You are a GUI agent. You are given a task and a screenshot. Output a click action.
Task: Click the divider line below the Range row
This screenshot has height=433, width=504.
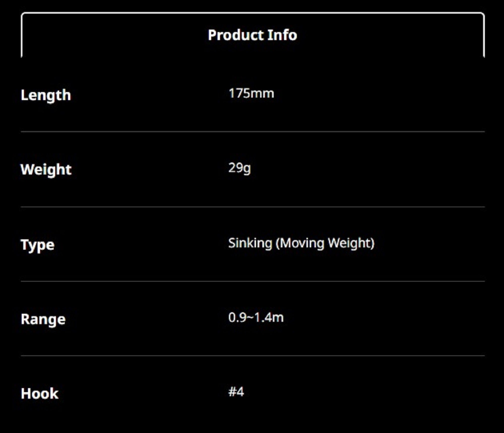click(x=253, y=356)
